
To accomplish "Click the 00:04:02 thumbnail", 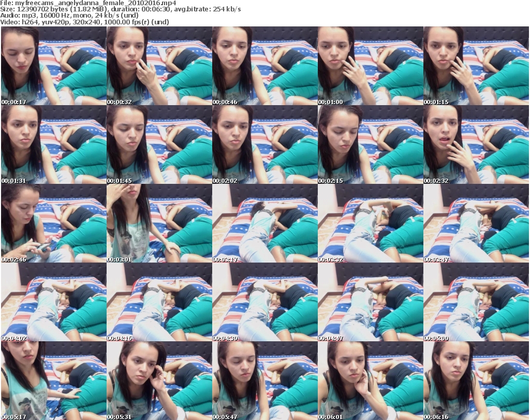I will pos(54,302).
